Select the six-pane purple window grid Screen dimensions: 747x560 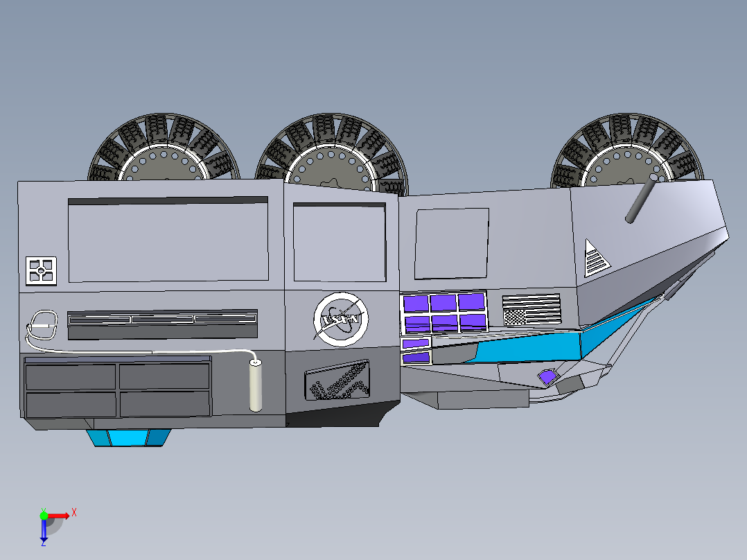445,312
